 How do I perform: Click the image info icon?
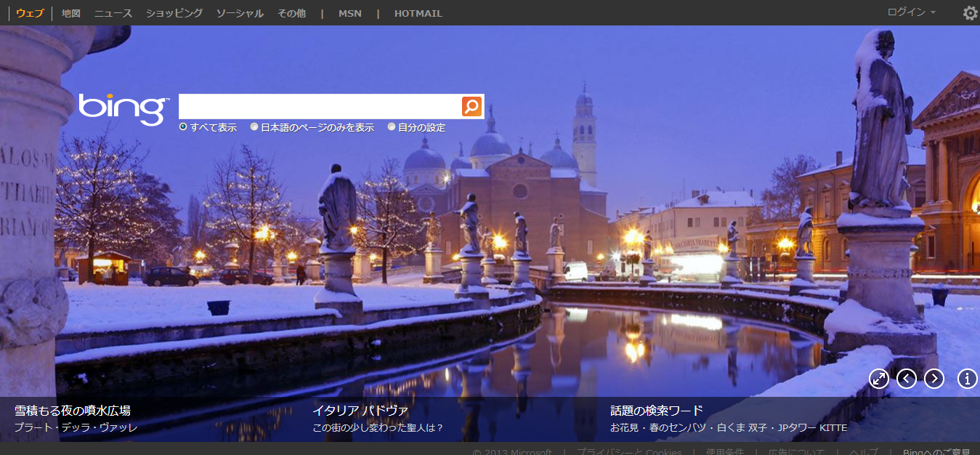pos(968,379)
